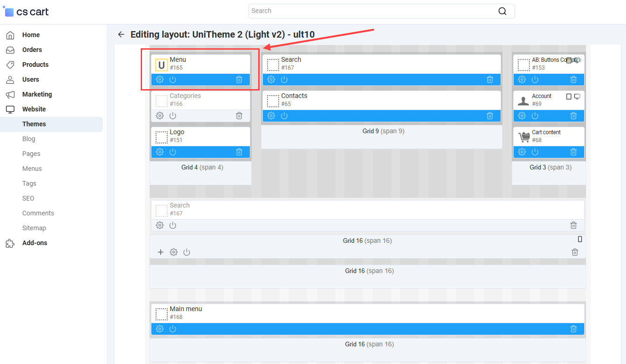Toggle power for Categories block #166
The width and height of the screenshot is (626, 364).
point(173,116)
